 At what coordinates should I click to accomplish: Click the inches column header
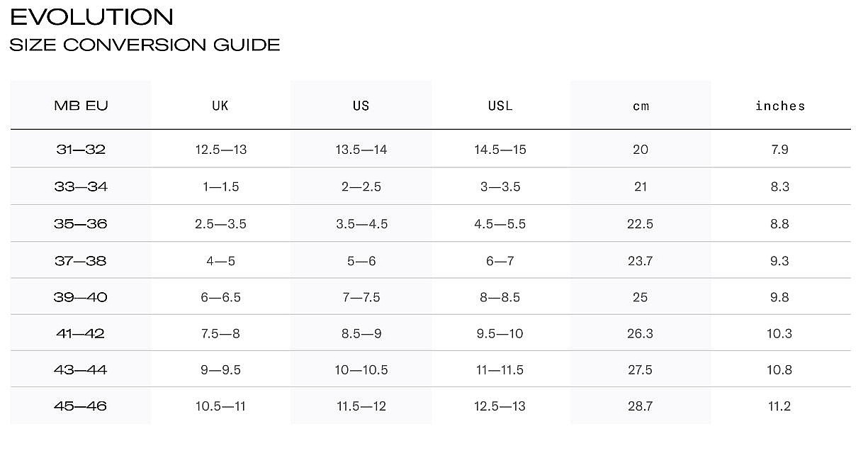click(x=780, y=106)
